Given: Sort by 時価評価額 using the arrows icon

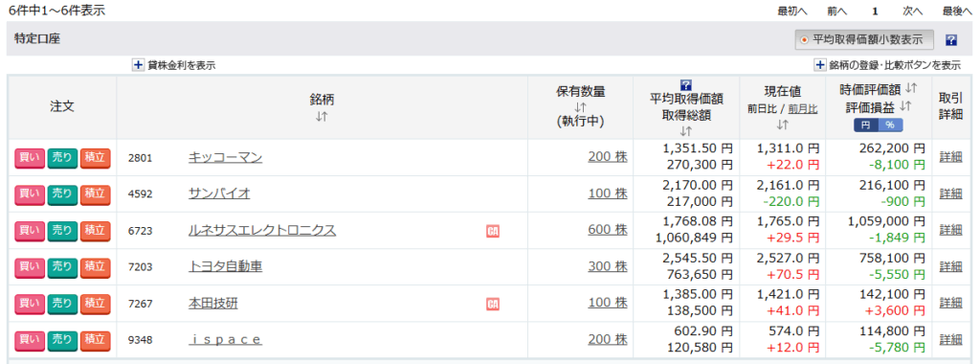Looking at the screenshot, I should (911, 88).
